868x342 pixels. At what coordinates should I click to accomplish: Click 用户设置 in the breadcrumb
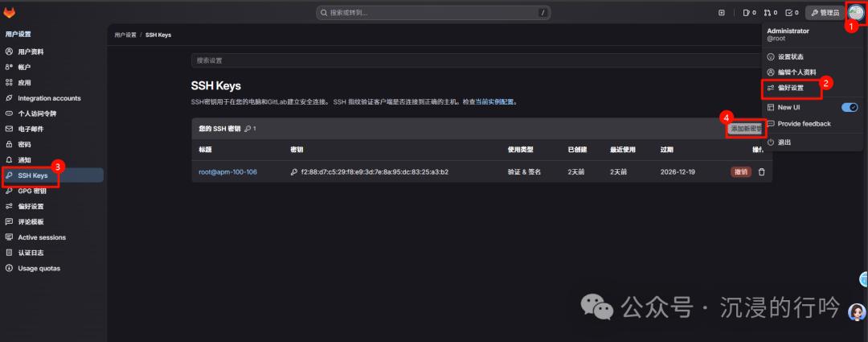[125, 35]
